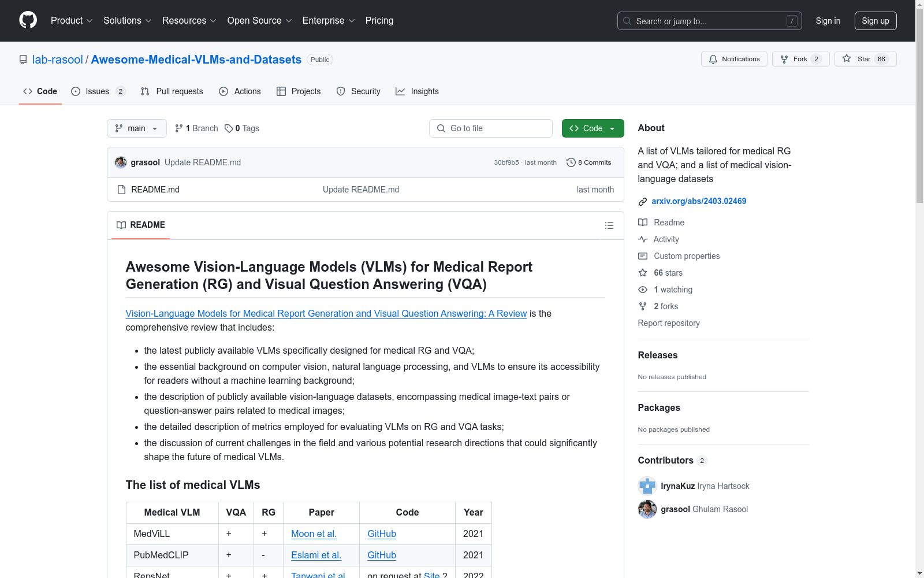924x578 pixels.
Task: Click the eye icon beside 1 watching
Action: click(643, 290)
